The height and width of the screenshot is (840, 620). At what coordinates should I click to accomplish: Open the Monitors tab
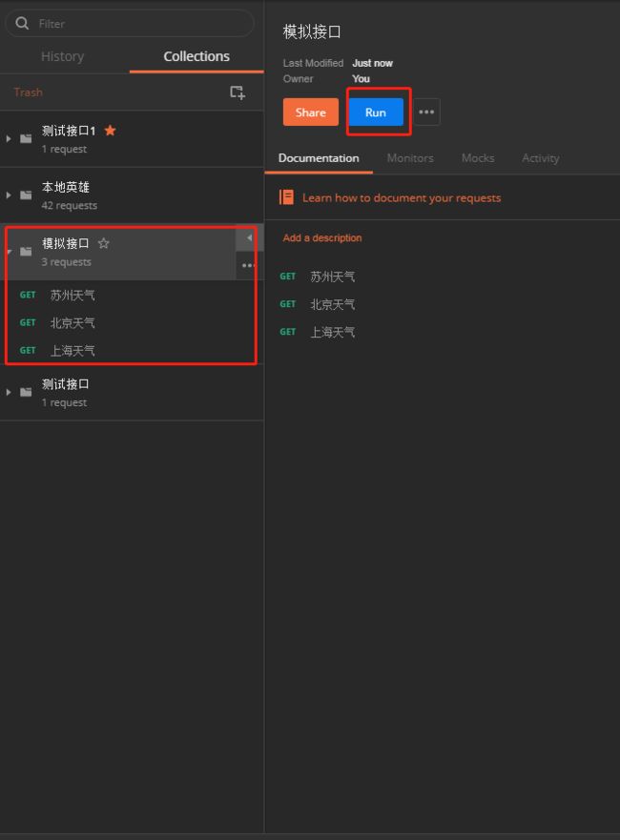point(410,158)
